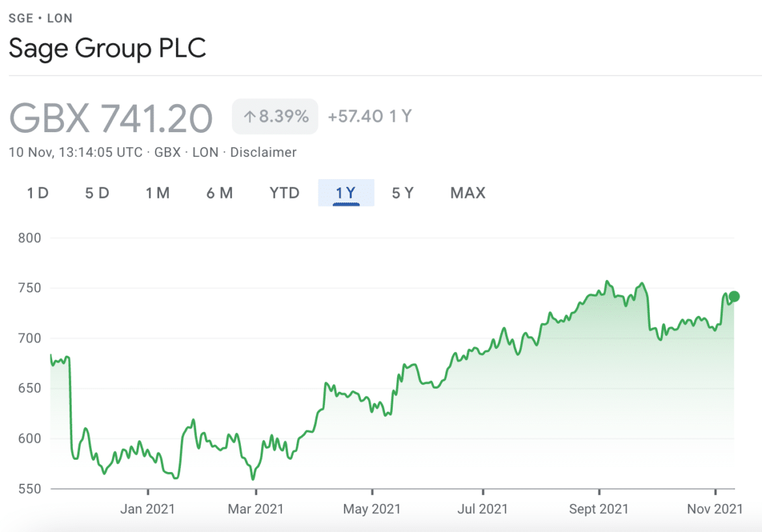The height and width of the screenshot is (532, 762).
Task: Open the 6M time range
Action: point(219,193)
